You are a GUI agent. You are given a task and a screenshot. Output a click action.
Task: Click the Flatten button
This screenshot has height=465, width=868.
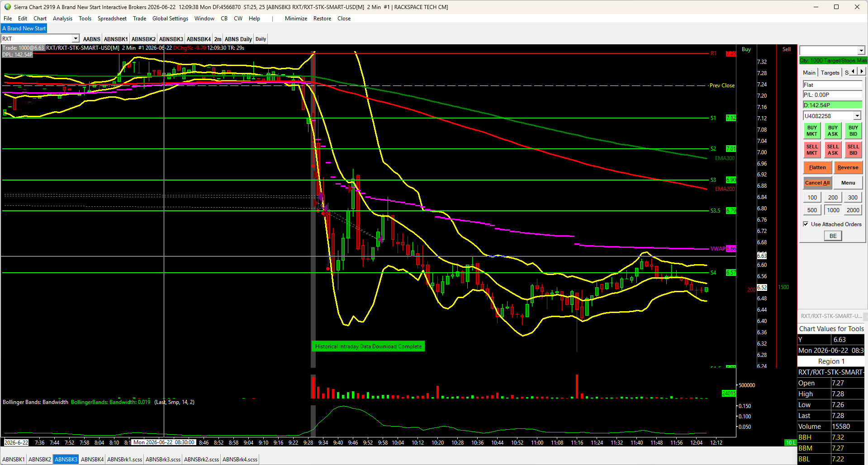click(817, 167)
